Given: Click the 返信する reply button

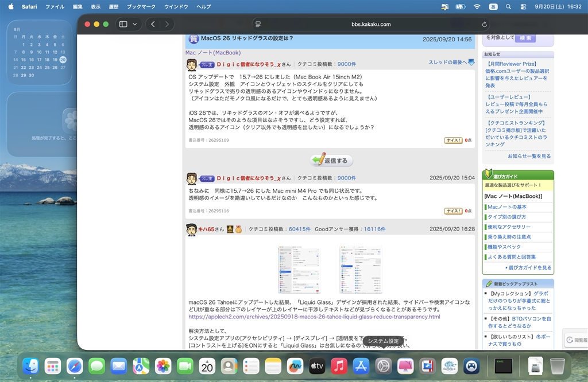Looking at the screenshot, I should pos(331,161).
